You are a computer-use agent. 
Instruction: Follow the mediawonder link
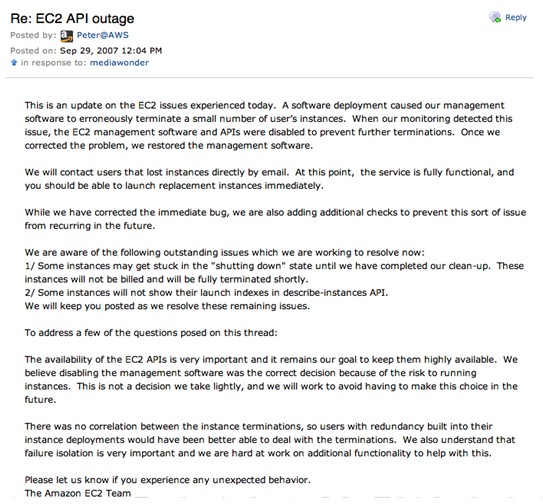119,63
